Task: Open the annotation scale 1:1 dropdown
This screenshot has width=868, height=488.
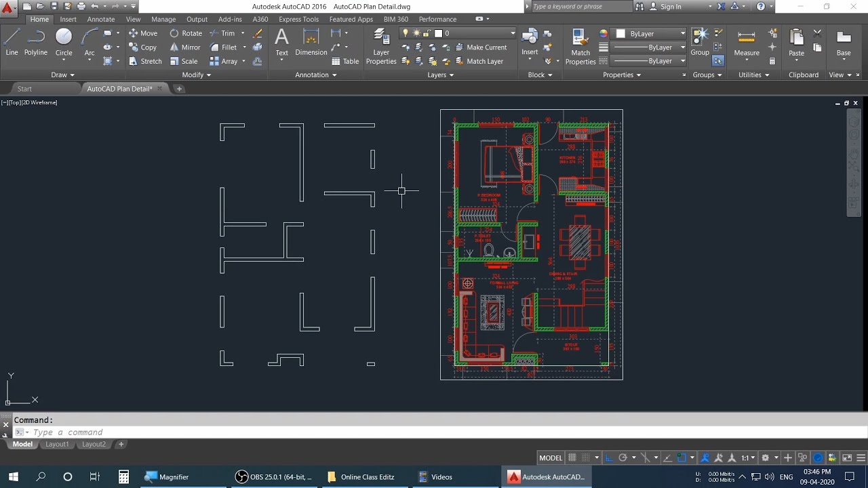Action: 748,457
